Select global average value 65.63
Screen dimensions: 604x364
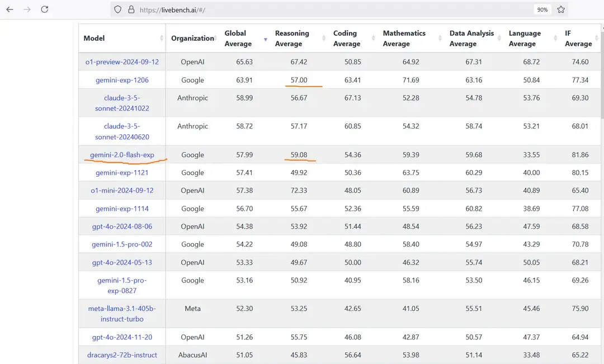point(244,62)
